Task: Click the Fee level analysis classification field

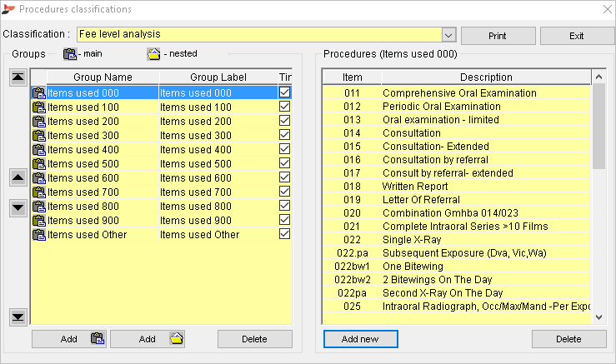Action: tap(260, 34)
